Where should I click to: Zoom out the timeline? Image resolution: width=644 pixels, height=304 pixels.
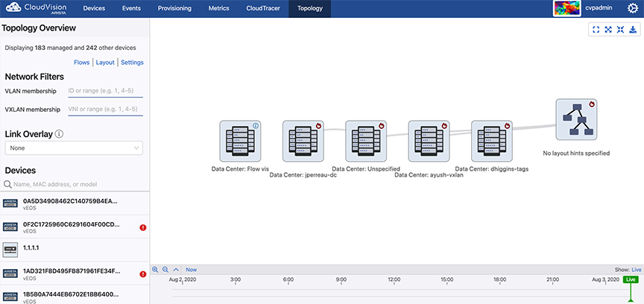[x=165, y=270]
